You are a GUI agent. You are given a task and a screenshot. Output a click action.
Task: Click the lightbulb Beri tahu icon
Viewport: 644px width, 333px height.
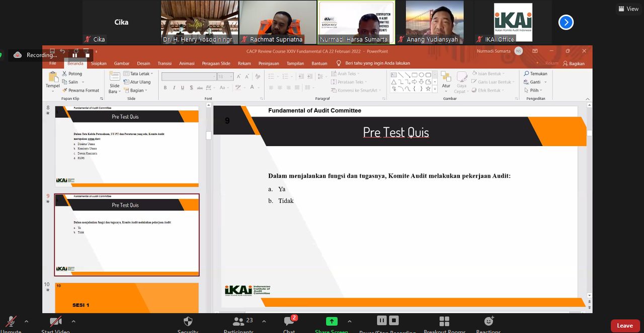[339, 63]
